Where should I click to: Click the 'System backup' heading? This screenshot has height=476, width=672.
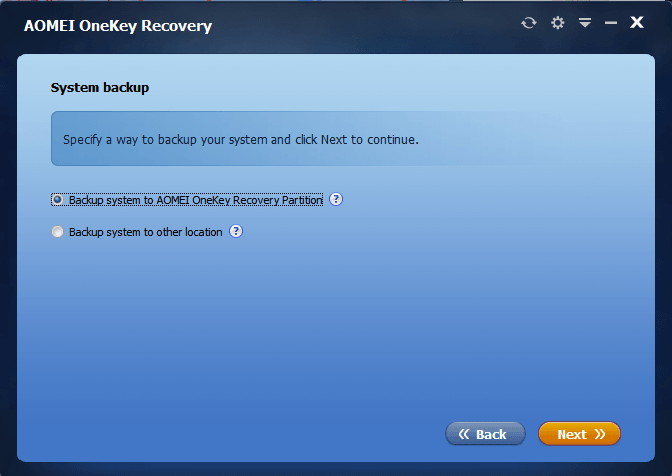(100, 88)
